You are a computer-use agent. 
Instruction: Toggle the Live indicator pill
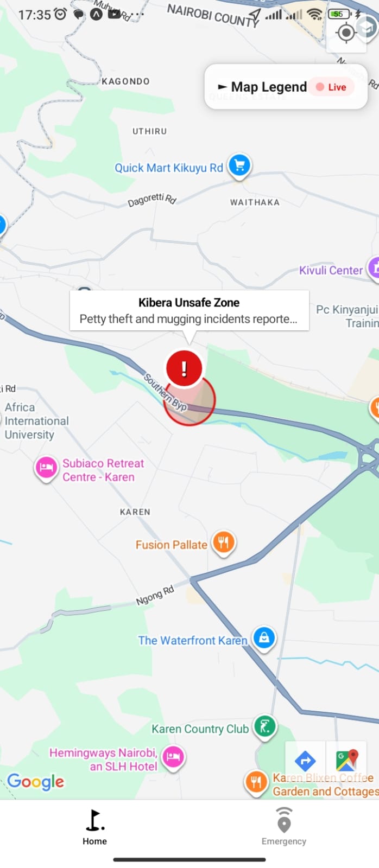(332, 87)
